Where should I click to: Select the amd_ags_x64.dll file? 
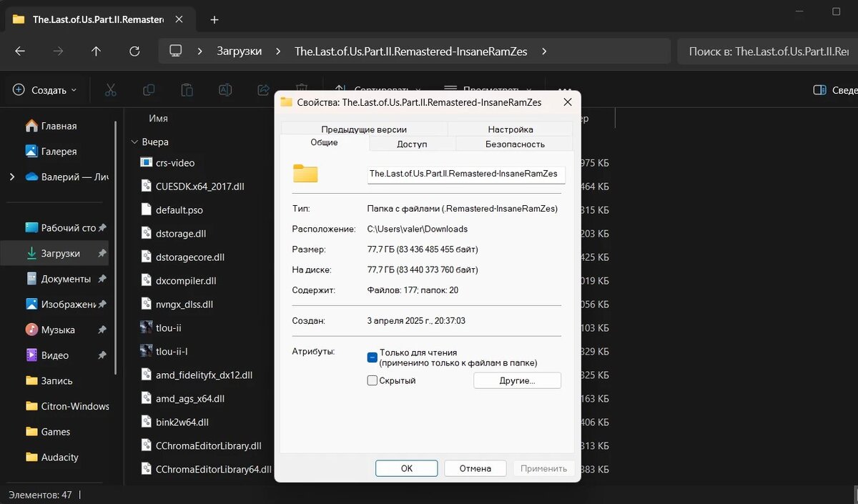(x=182, y=399)
